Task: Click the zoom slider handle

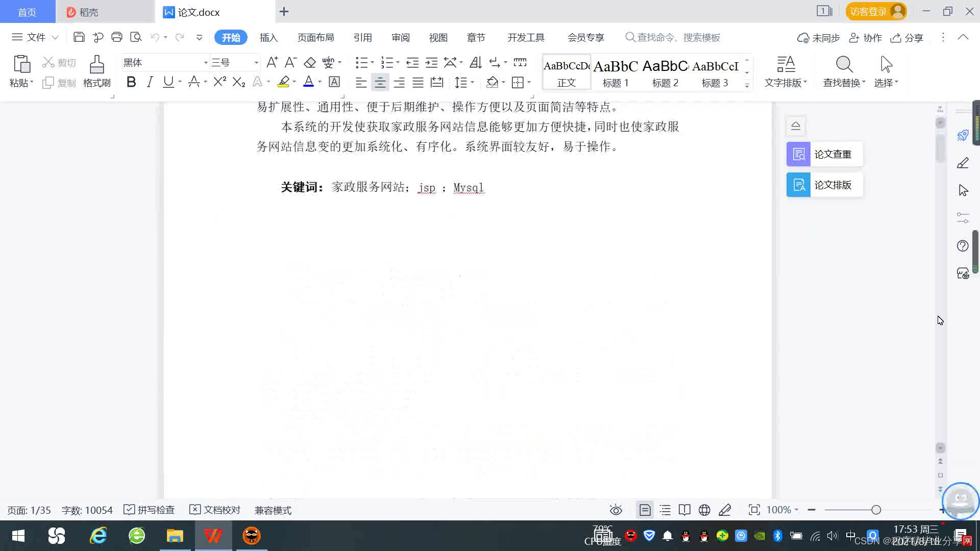Action: [876, 510]
